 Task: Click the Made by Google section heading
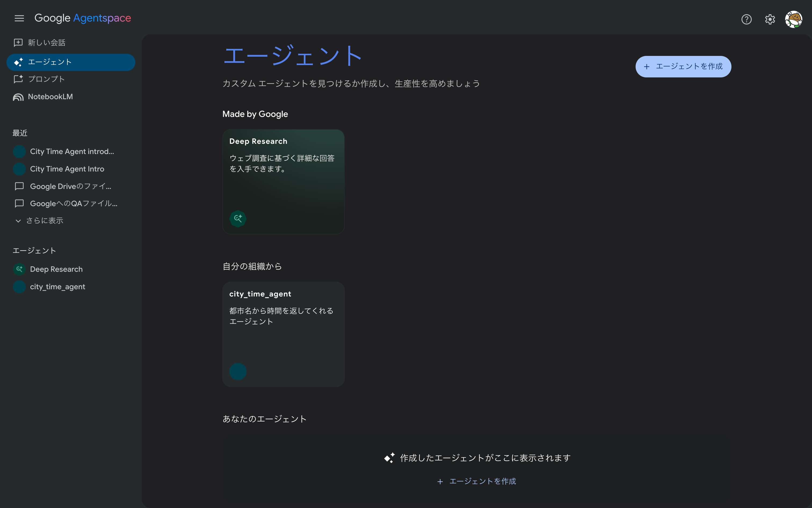(x=255, y=114)
